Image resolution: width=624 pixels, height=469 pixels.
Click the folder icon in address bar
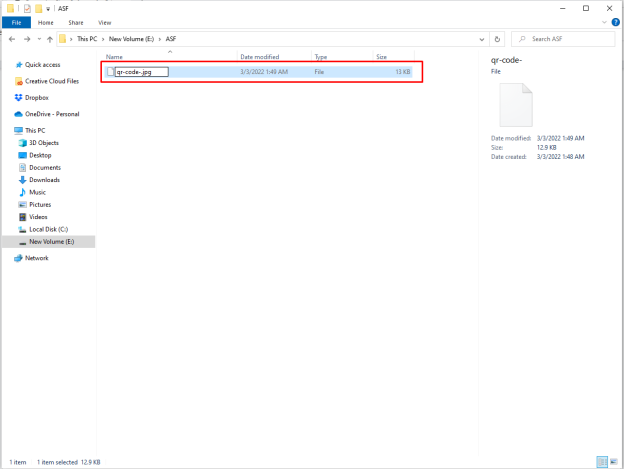(x=62, y=39)
